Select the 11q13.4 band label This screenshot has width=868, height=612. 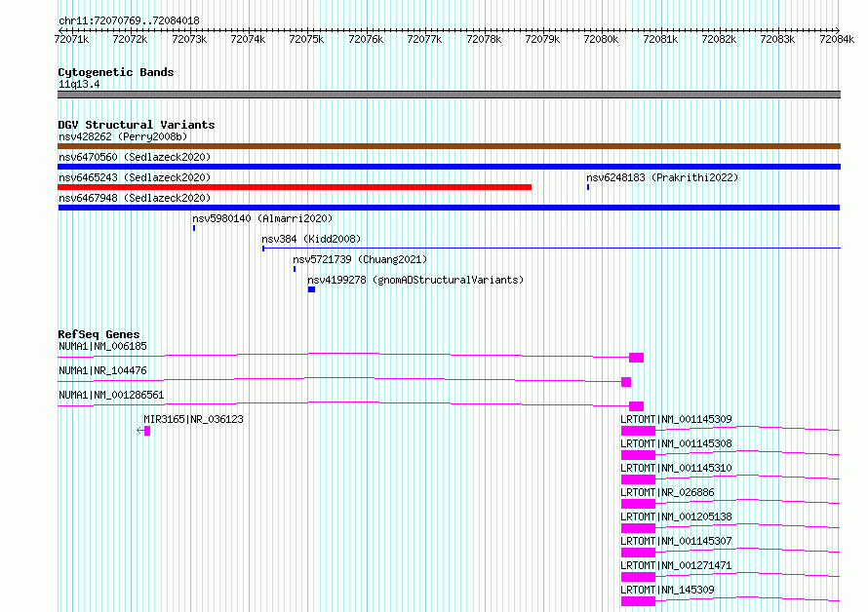coord(79,84)
